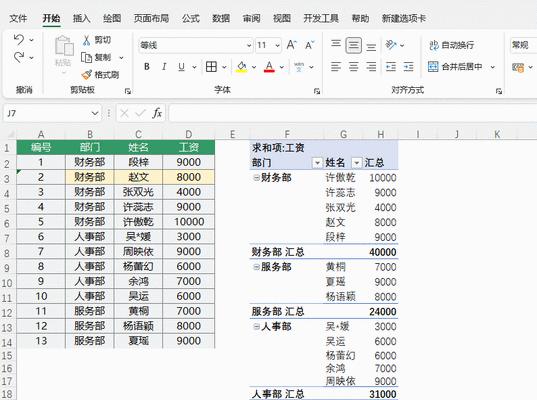Open borders dropdown arrow
The image size is (537, 400).
(x=224, y=67)
